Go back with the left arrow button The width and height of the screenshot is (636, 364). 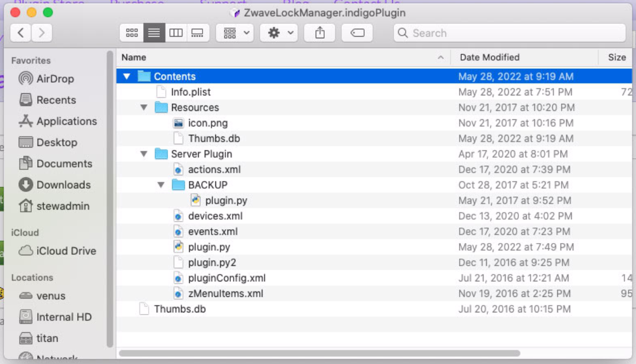click(x=21, y=33)
